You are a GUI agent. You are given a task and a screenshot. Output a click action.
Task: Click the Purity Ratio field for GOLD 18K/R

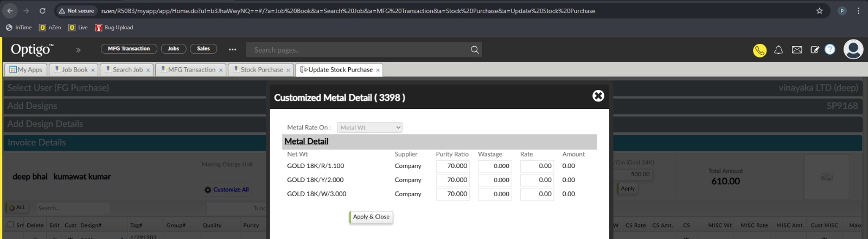[452, 166]
